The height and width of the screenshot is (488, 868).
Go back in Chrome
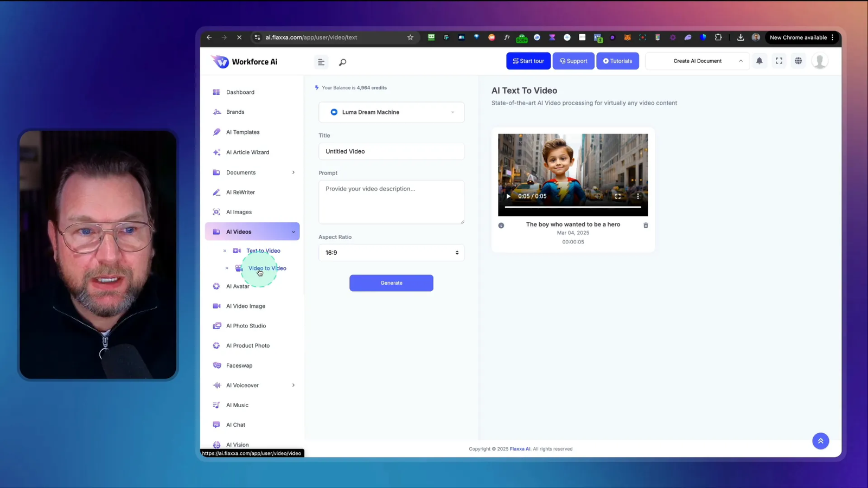coord(209,37)
